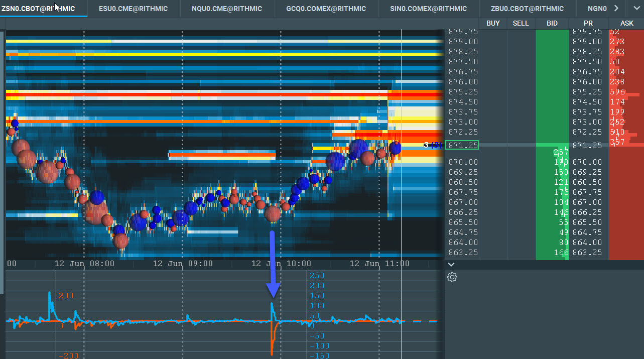The height and width of the screenshot is (359, 644).
Task: Click the 12 Jun 11:00 time label
Action: coord(379,264)
